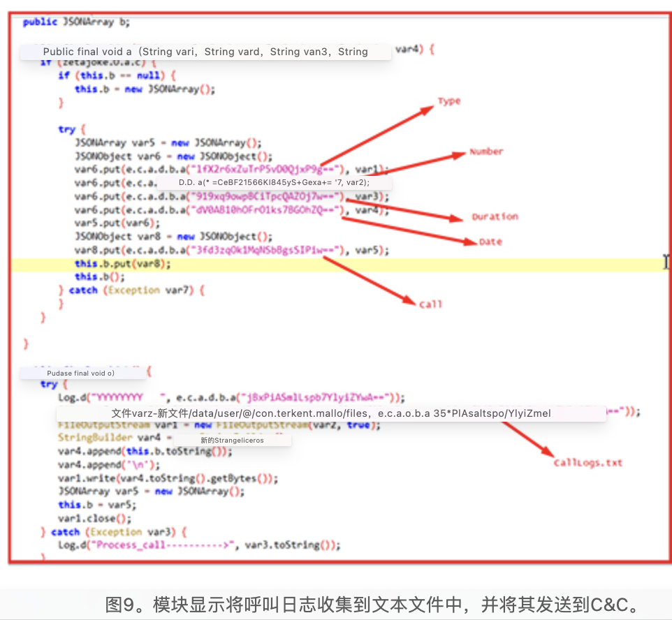Select the "Public final void a" translated overlay

(205, 52)
